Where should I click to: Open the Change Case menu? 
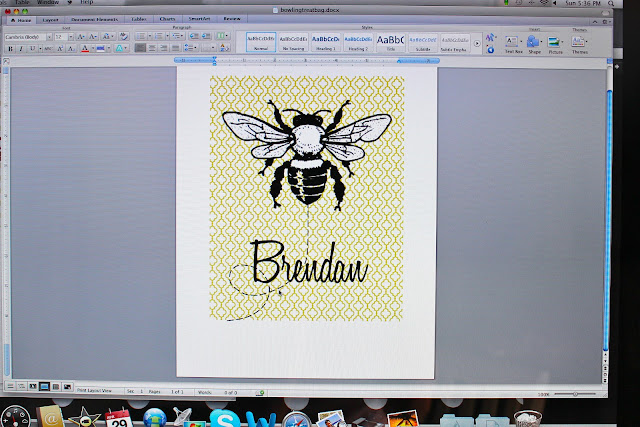pos(107,37)
